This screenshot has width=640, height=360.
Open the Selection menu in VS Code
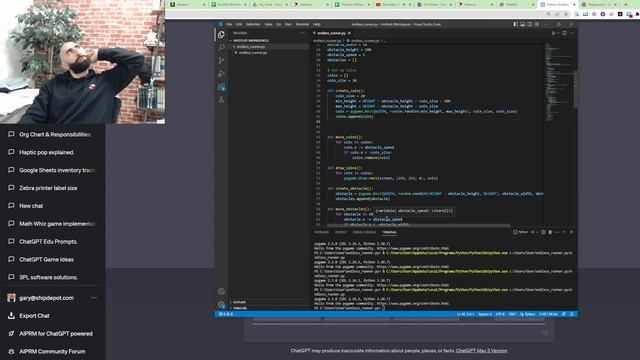253,24
